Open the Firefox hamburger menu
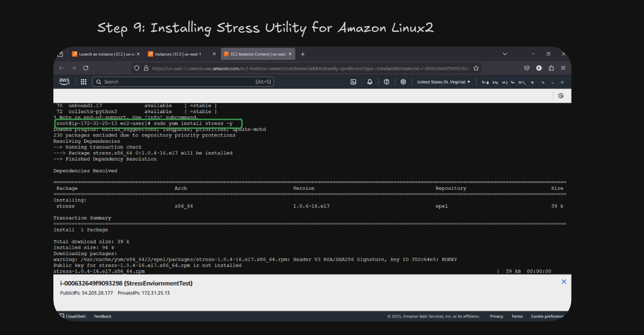Image resolution: width=644 pixels, height=335 pixels. 563,68
